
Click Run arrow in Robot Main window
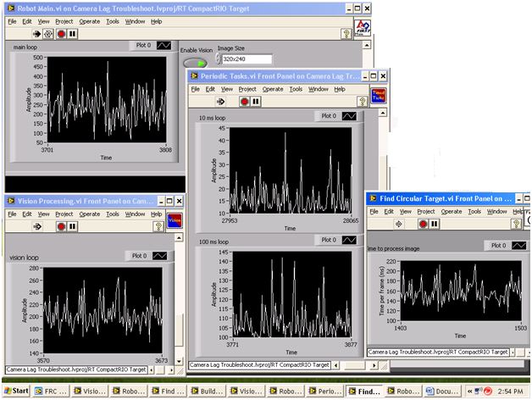(x=36, y=34)
